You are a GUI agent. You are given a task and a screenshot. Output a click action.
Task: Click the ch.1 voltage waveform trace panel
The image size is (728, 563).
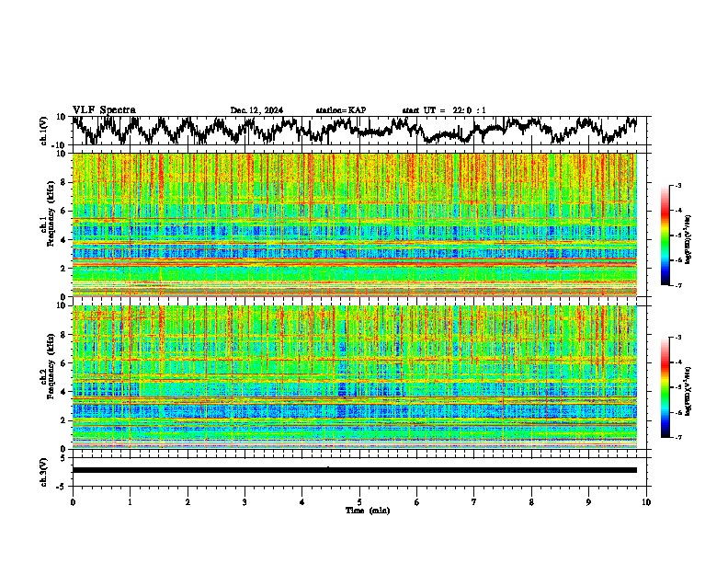coord(359,131)
